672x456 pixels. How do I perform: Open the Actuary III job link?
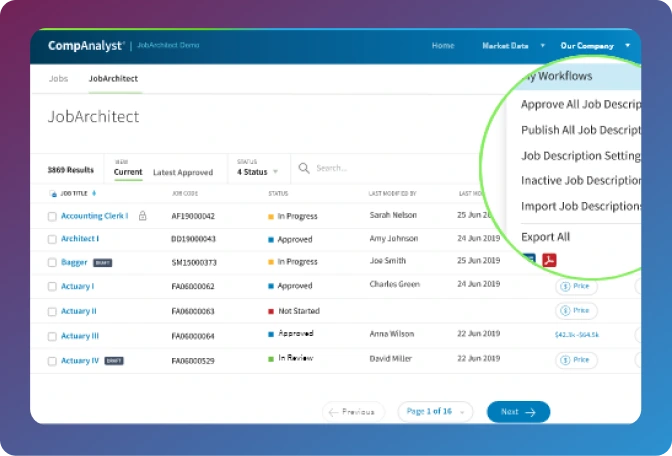pos(80,336)
